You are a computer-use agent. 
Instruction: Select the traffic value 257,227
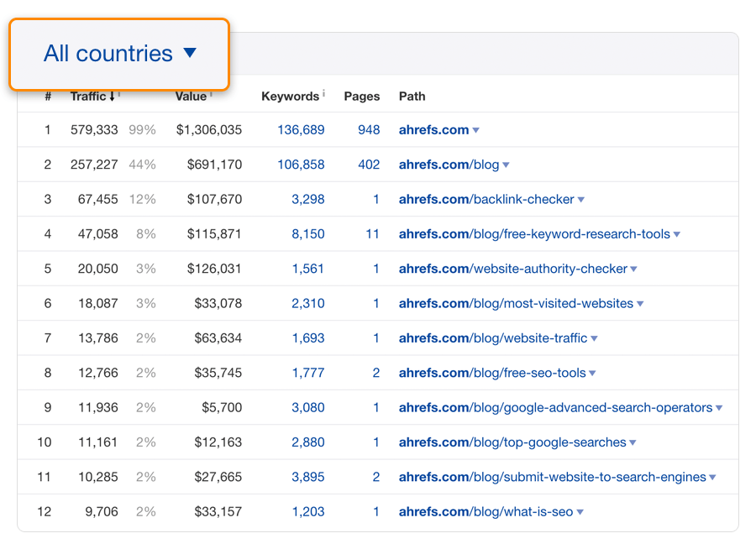94,165
